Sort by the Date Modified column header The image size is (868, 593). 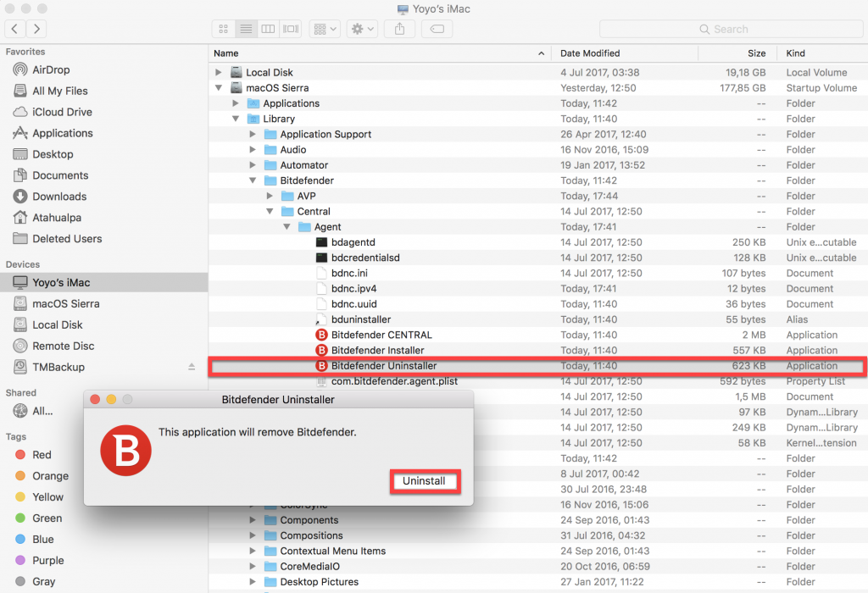pos(626,53)
